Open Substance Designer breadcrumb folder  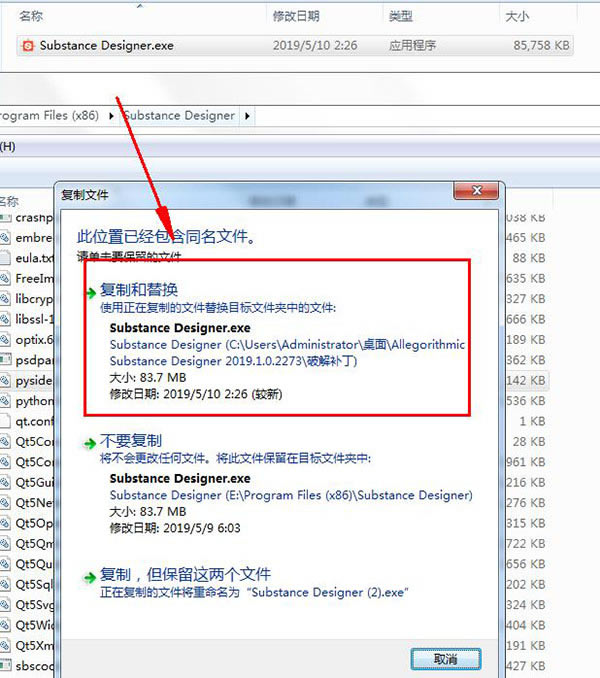(179, 115)
